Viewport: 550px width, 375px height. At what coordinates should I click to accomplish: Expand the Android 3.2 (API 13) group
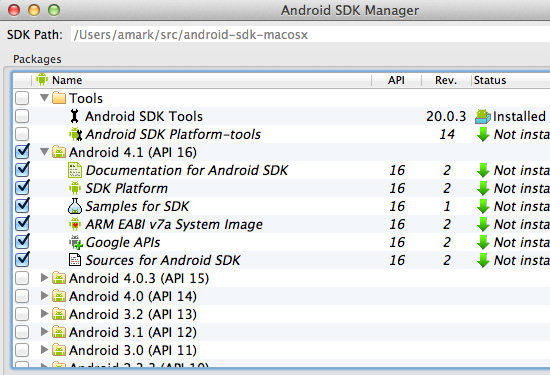pos(44,313)
